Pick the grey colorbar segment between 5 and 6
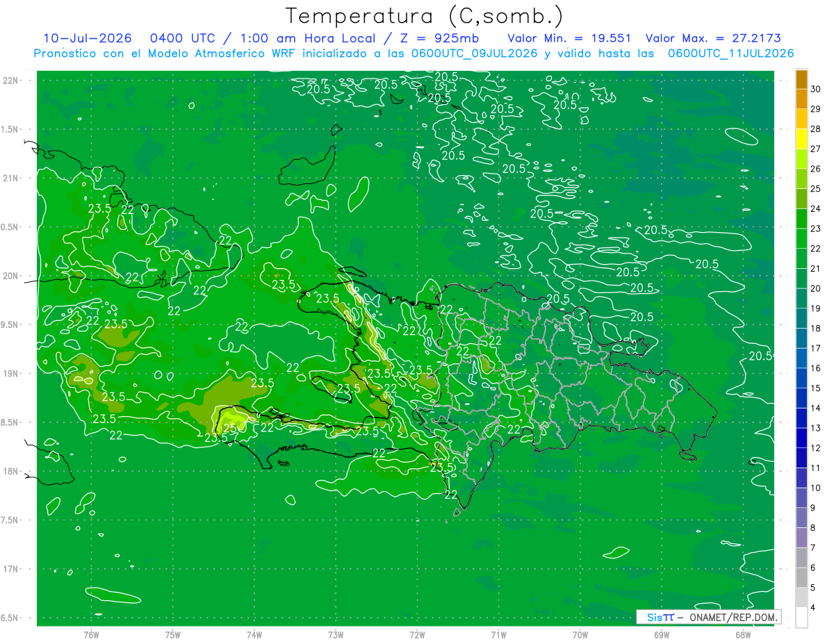The image size is (834, 644). [801, 578]
